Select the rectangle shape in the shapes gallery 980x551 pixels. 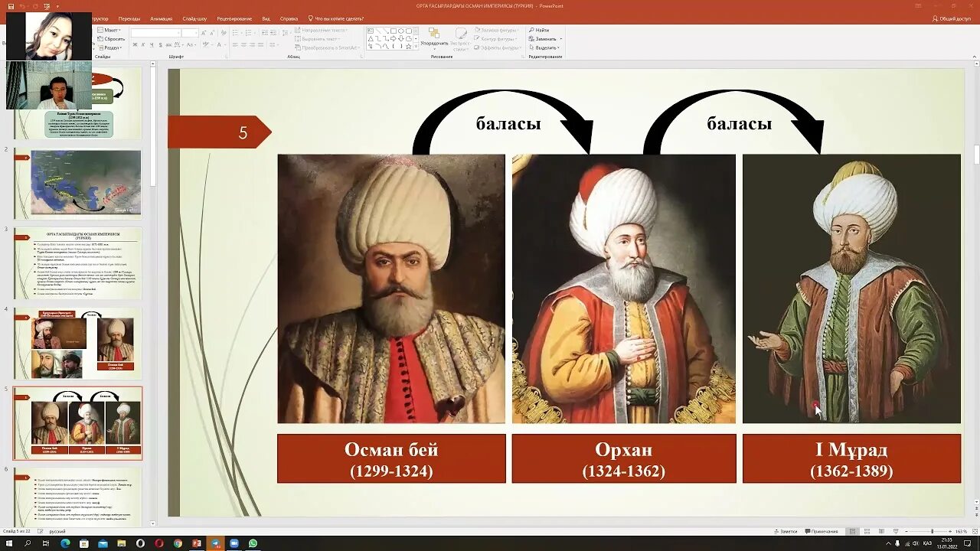pyautogui.click(x=393, y=31)
